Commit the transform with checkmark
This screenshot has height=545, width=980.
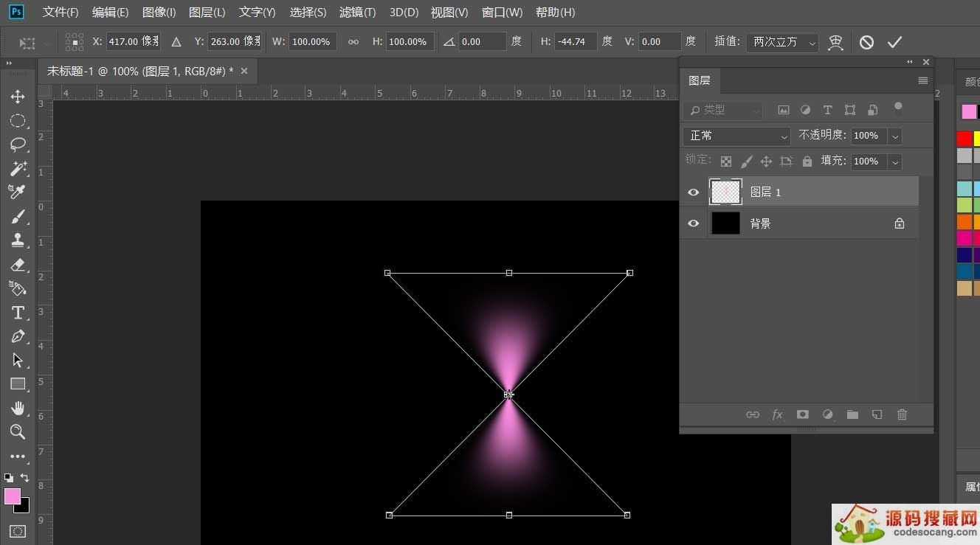coord(894,42)
